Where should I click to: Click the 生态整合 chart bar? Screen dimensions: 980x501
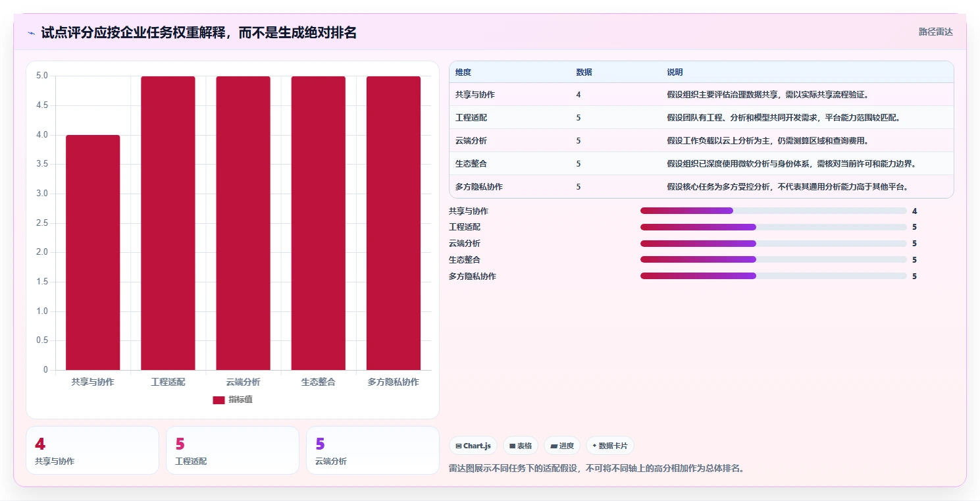click(x=319, y=223)
